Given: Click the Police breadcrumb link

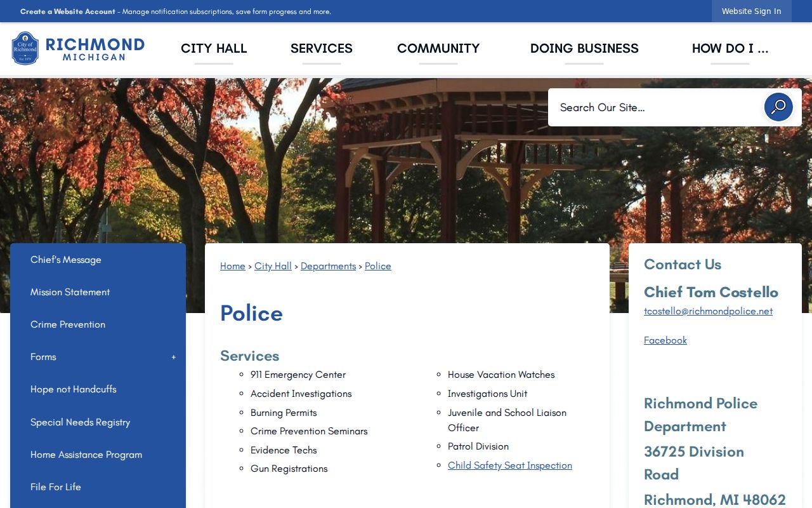Looking at the screenshot, I should (378, 266).
